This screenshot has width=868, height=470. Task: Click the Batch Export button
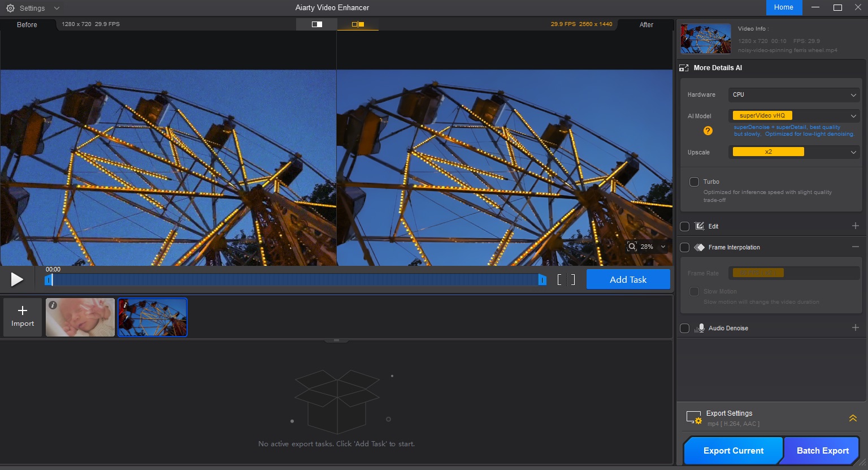(822, 450)
